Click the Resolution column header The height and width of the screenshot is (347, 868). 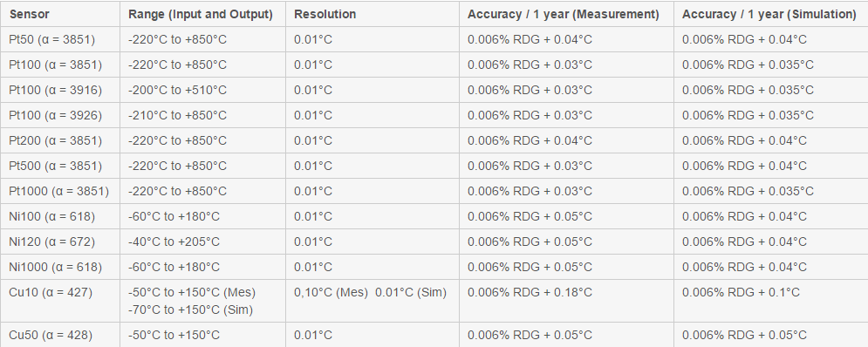(x=325, y=15)
